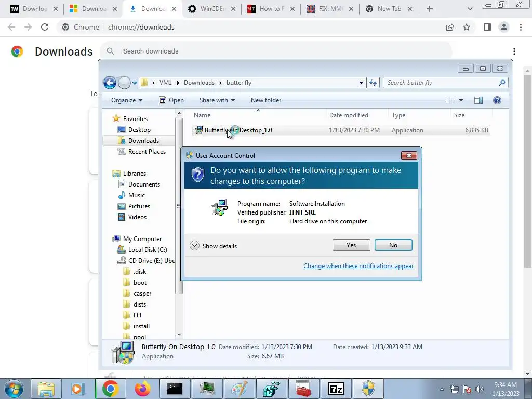Click the Explorer refresh address button
Screen dimensions: 532x399
(x=373, y=83)
